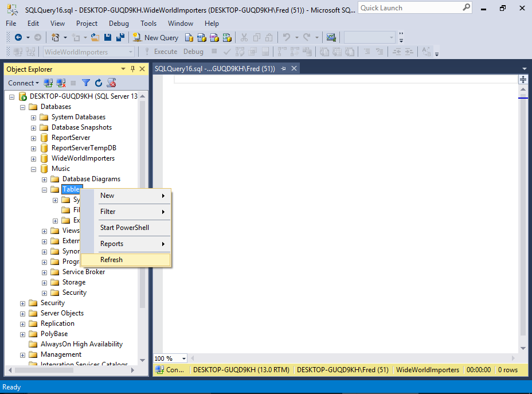The image size is (532, 394).
Task: Click the New Query toolbar button
Action: (156, 37)
